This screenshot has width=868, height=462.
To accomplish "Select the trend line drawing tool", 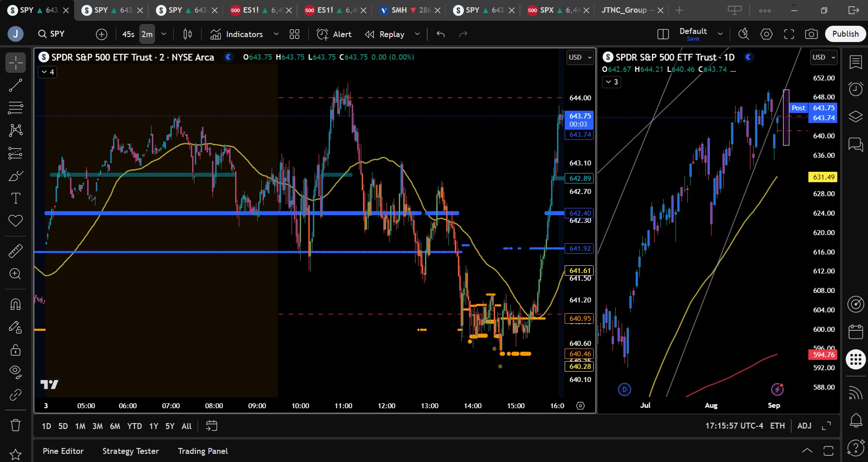I will (x=15, y=85).
